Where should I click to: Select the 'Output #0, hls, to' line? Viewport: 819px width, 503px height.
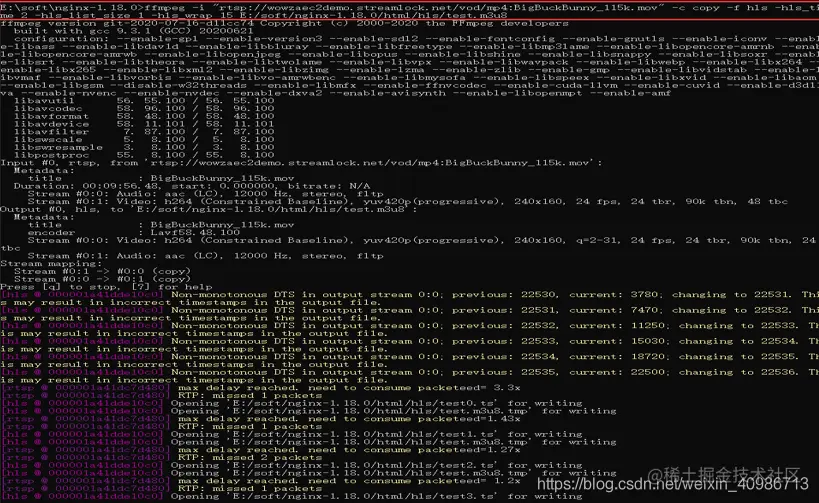pyautogui.click(x=209, y=209)
